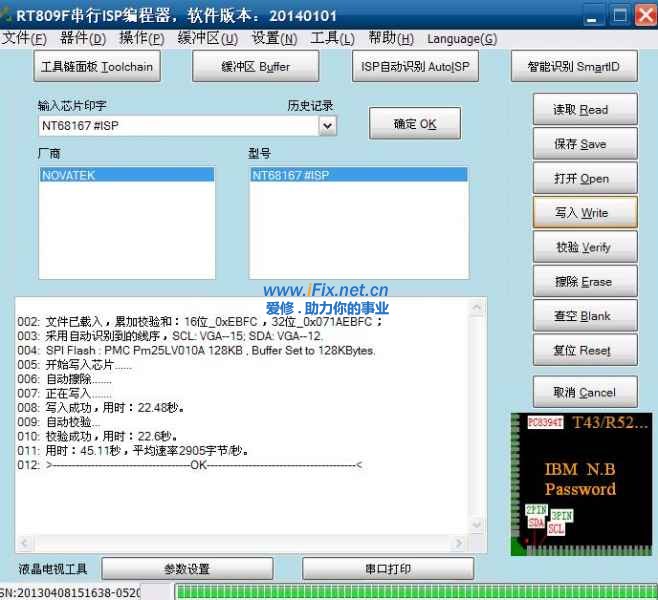Open the 文件(F) menu
Image resolution: width=658 pixels, height=600 pixels.
point(24,39)
